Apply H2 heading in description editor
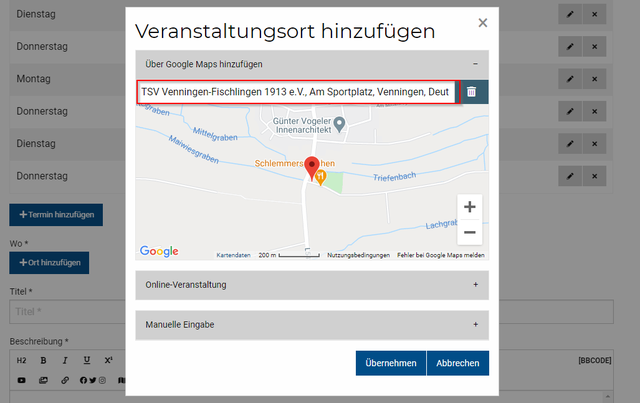The width and height of the screenshot is (640, 403). (x=21, y=361)
